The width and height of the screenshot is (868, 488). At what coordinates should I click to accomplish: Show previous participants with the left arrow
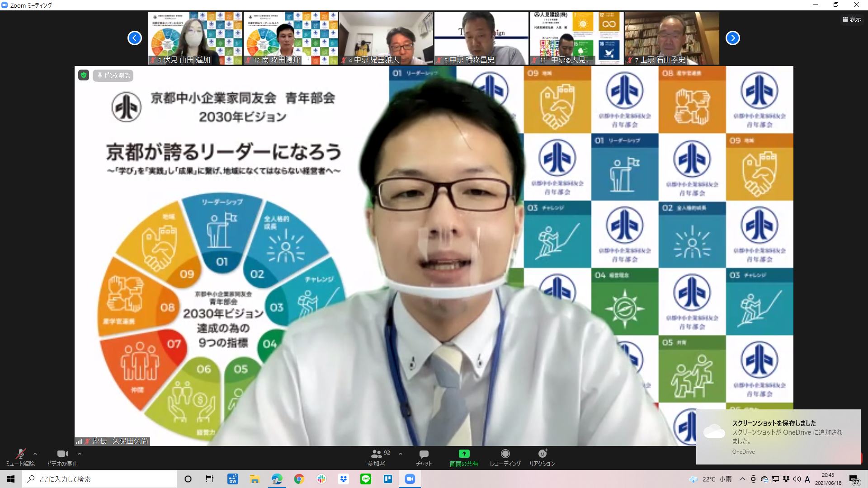click(135, 38)
